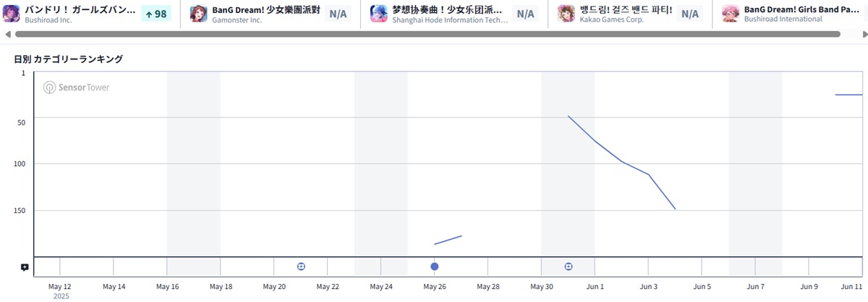The height and width of the screenshot is (302, 868).
Task: Click the Bushiroad International app icon
Action: 731,14
